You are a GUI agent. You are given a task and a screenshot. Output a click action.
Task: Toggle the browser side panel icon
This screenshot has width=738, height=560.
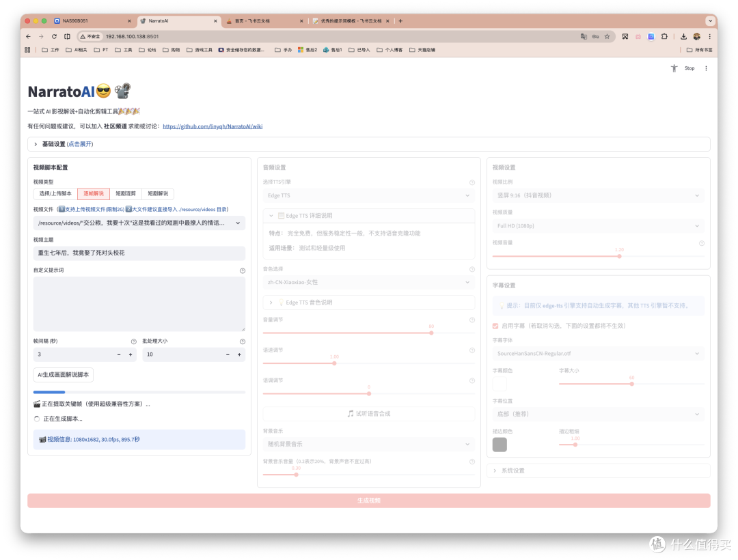67,36
